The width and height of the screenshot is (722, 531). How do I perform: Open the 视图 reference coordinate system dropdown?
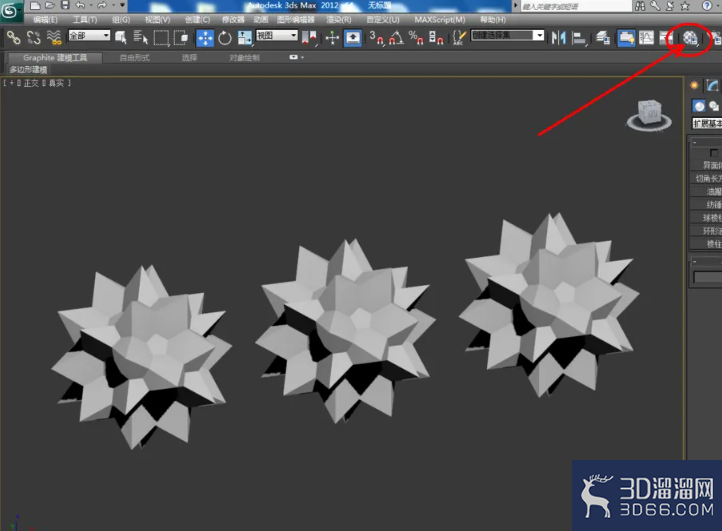pos(277,35)
